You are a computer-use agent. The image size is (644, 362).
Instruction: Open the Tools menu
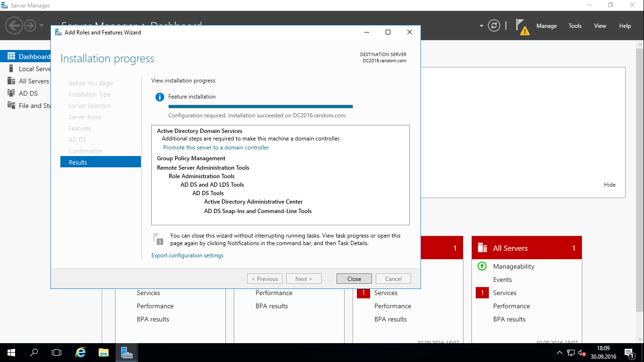tap(575, 26)
